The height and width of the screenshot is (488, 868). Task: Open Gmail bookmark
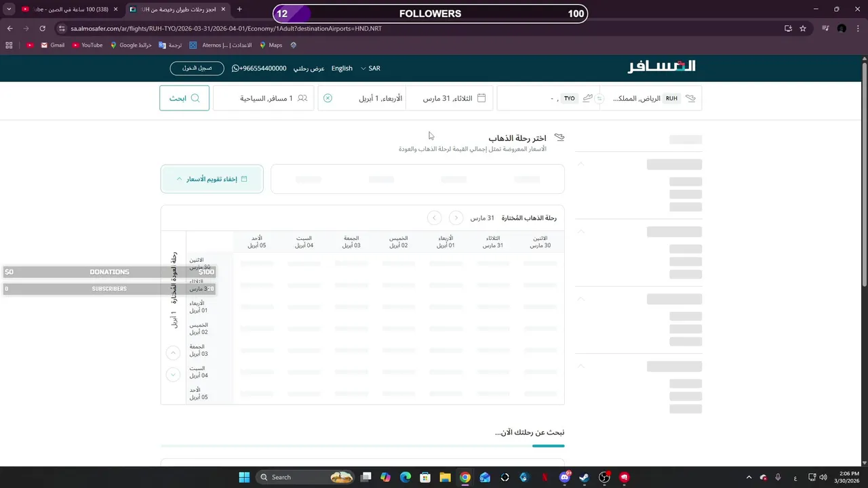click(52, 45)
